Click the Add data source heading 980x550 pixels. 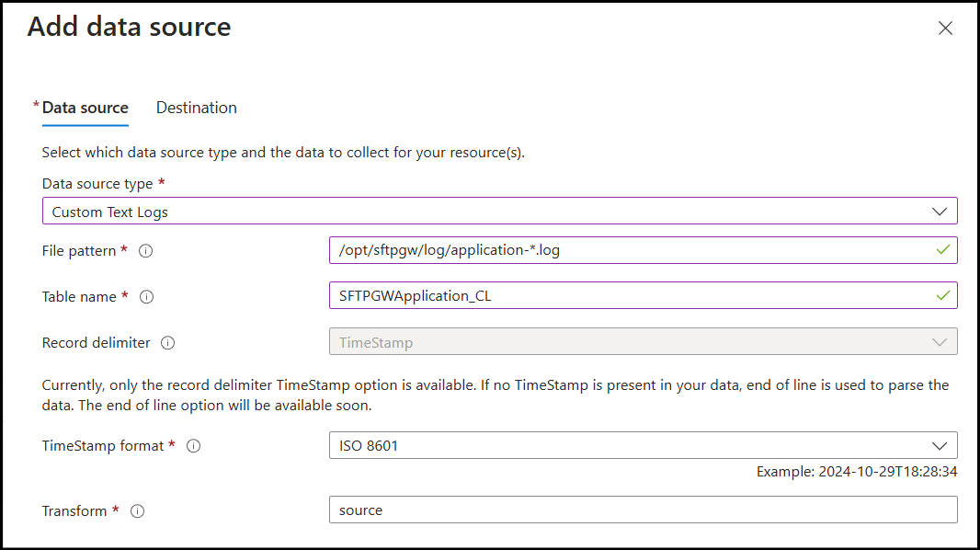(130, 28)
